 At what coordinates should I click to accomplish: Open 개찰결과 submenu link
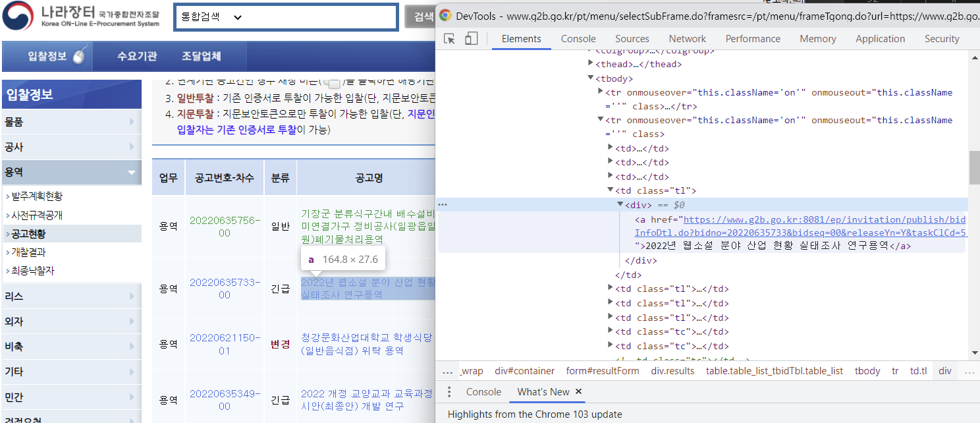(x=29, y=252)
